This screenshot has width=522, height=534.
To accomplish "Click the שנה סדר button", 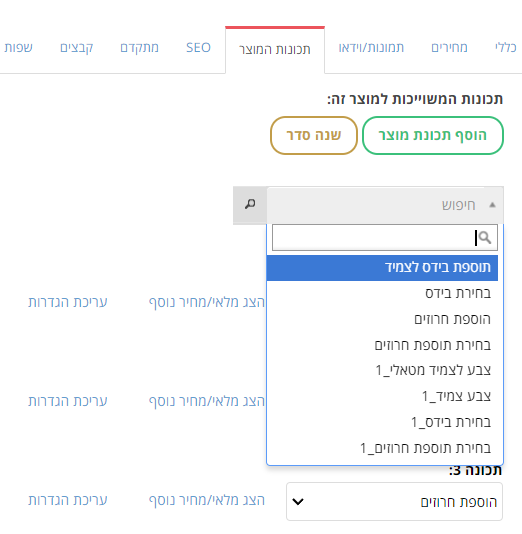I will (x=314, y=135).
